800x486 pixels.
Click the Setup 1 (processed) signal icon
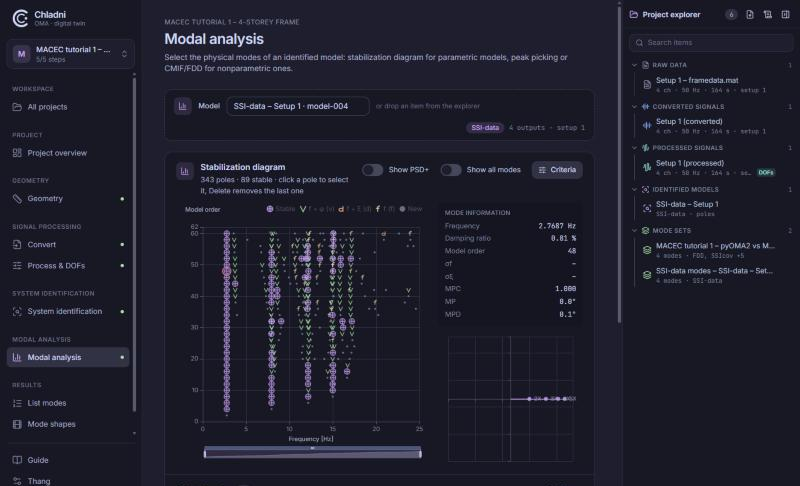647,167
